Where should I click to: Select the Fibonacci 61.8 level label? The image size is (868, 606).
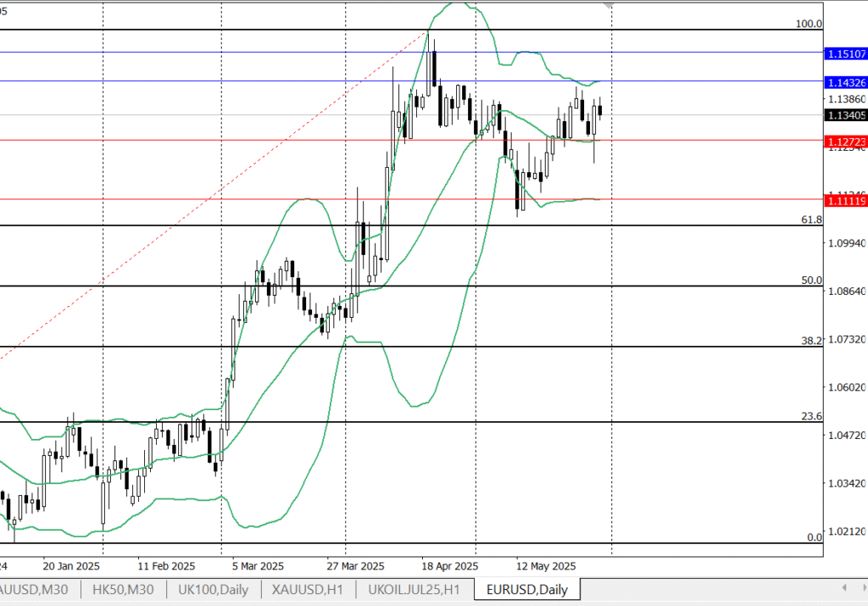[x=811, y=220]
